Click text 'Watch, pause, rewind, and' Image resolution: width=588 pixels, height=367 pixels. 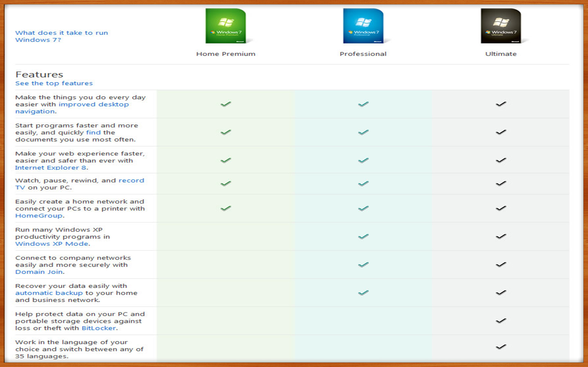66,180
